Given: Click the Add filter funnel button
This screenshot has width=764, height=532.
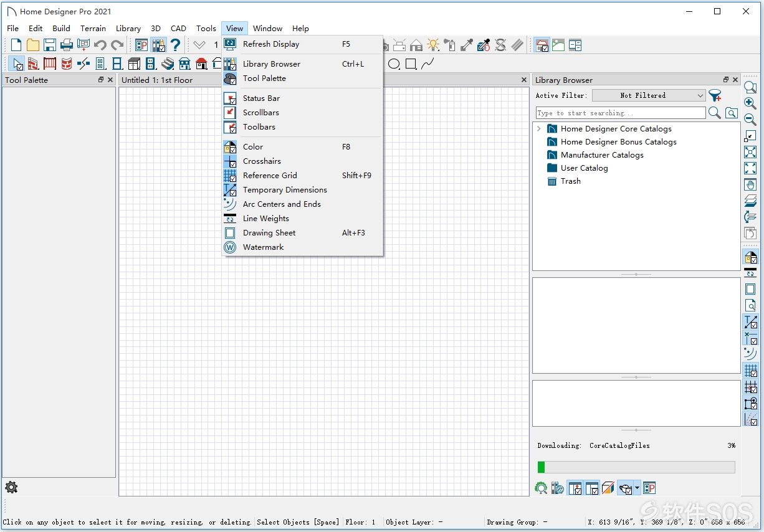Looking at the screenshot, I should pos(715,95).
